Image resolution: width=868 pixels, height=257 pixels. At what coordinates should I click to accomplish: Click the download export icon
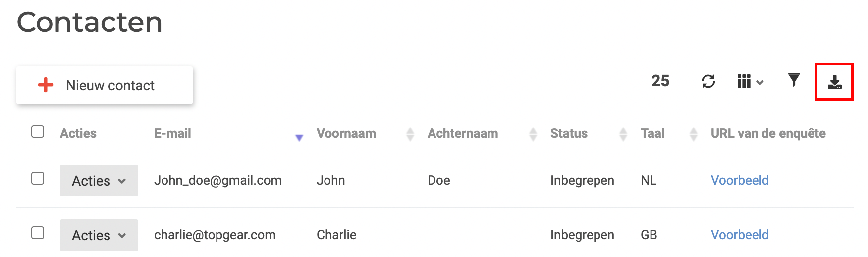(834, 82)
